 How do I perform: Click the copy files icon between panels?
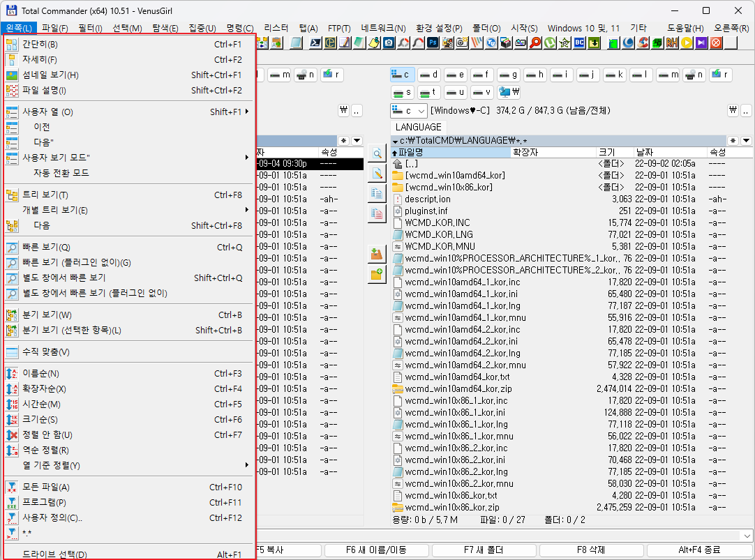(x=377, y=193)
